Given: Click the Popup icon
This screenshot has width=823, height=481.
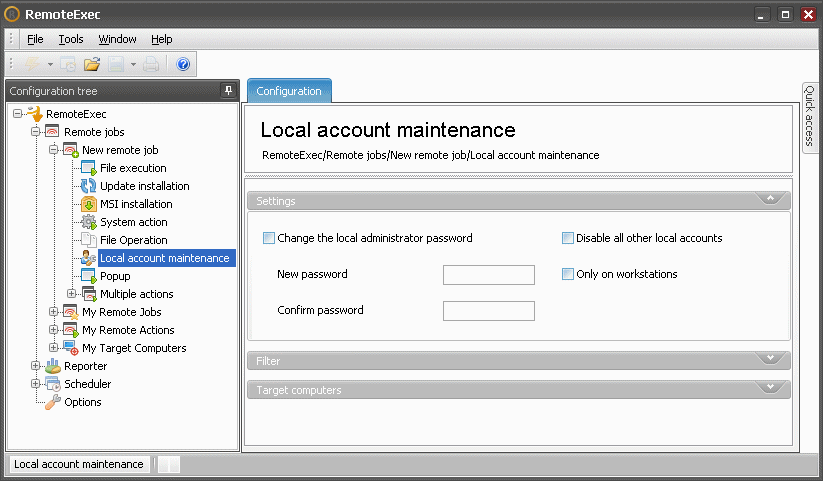Looking at the screenshot, I should pyautogui.click(x=89, y=276).
